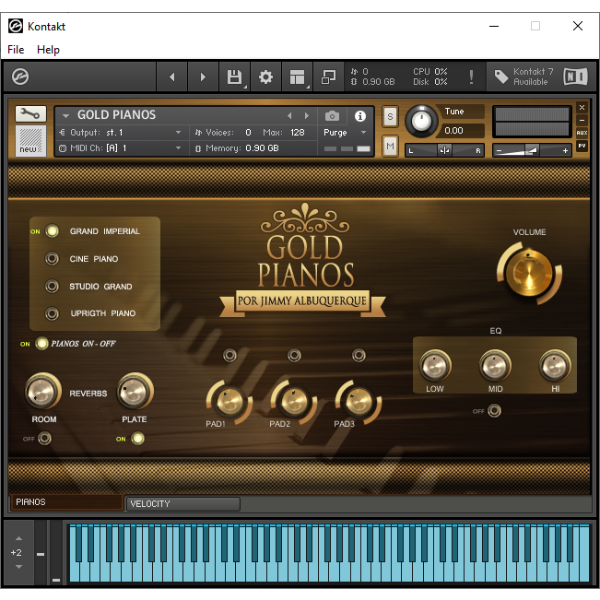Shift keyboard octave down arrow

(x=19, y=567)
